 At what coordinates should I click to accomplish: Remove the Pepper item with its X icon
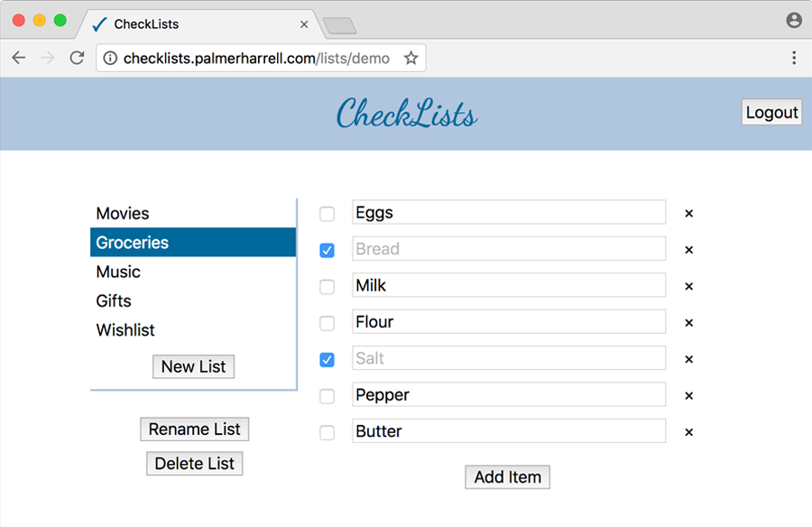(688, 395)
